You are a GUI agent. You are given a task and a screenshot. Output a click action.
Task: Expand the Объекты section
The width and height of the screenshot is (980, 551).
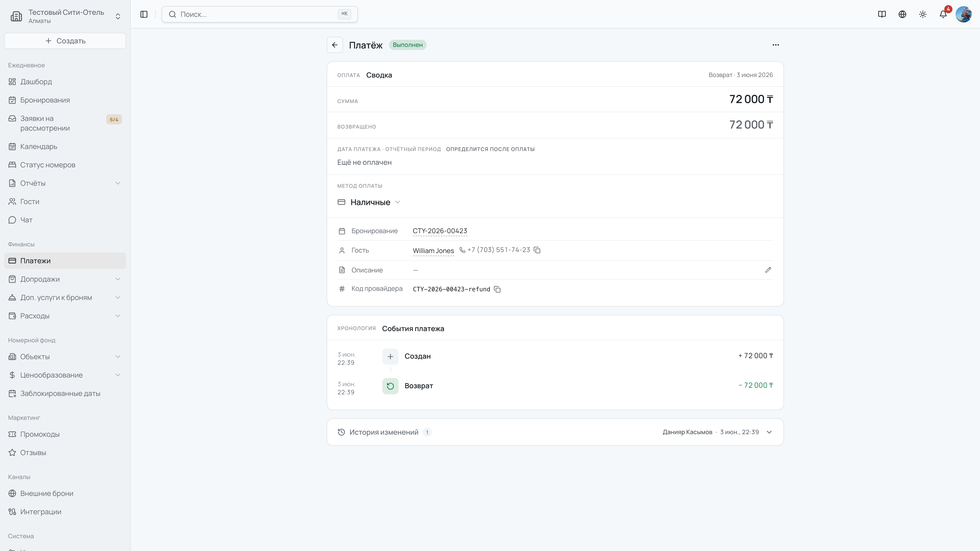118,357
